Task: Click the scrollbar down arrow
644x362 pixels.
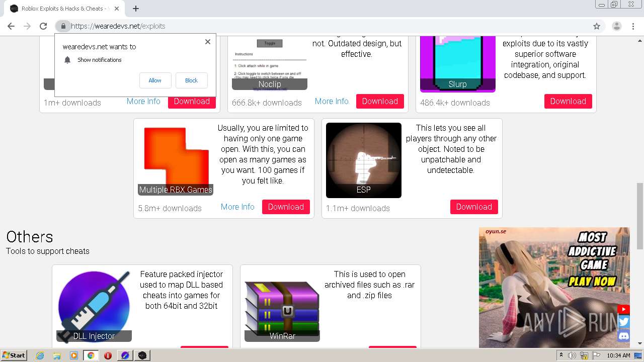Action: (x=639, y=343)
